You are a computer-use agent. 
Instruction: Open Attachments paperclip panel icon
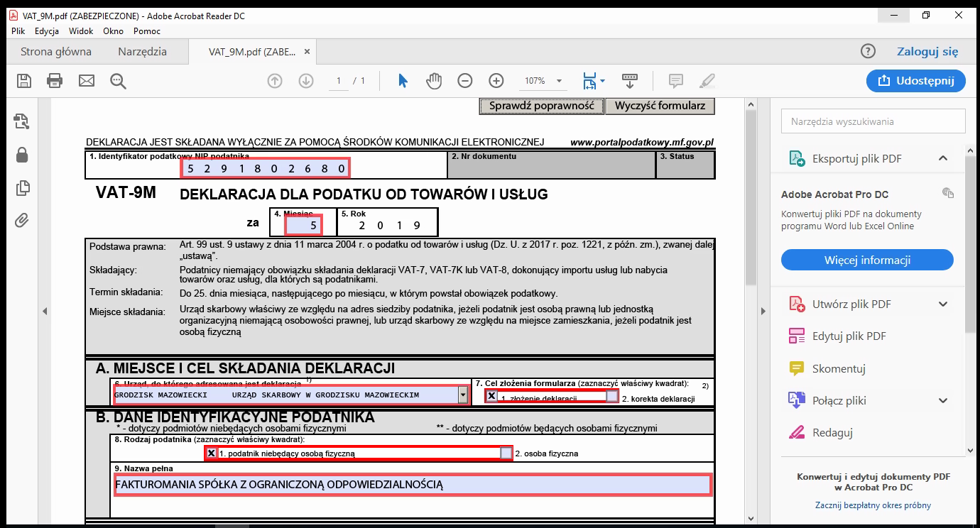pyautogui.click(x=22, y=220)
